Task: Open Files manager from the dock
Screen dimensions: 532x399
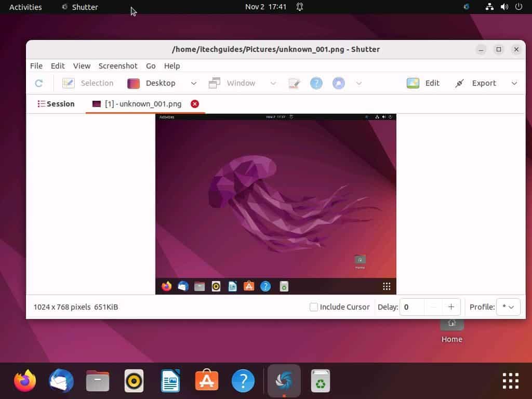Action: coord(98,381)
